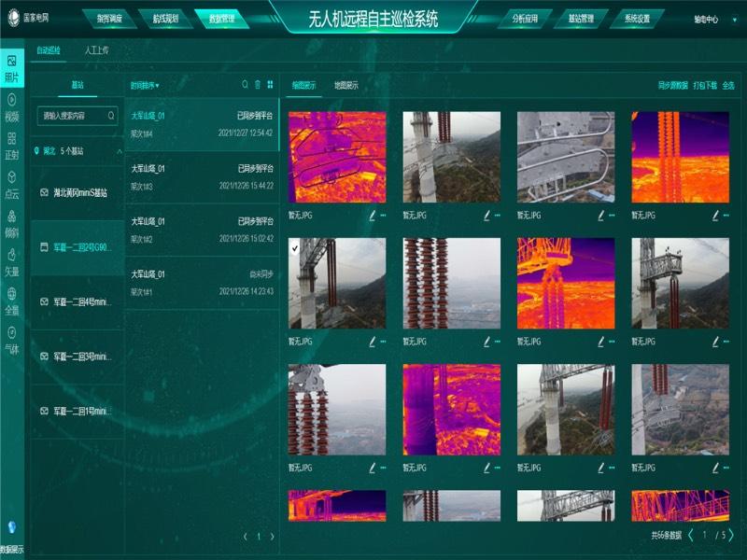Open more options for the second top-row photo
This screenshot has width=747, height=560.
498,216
